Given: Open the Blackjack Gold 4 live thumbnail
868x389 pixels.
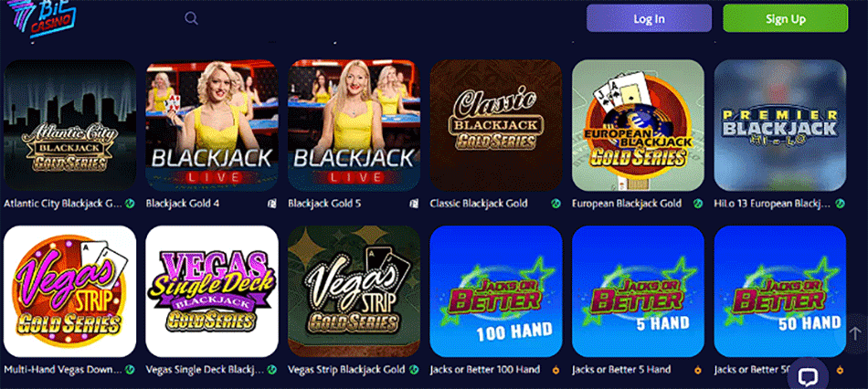Looking at the screenshot, I should [x=212, y=126].
